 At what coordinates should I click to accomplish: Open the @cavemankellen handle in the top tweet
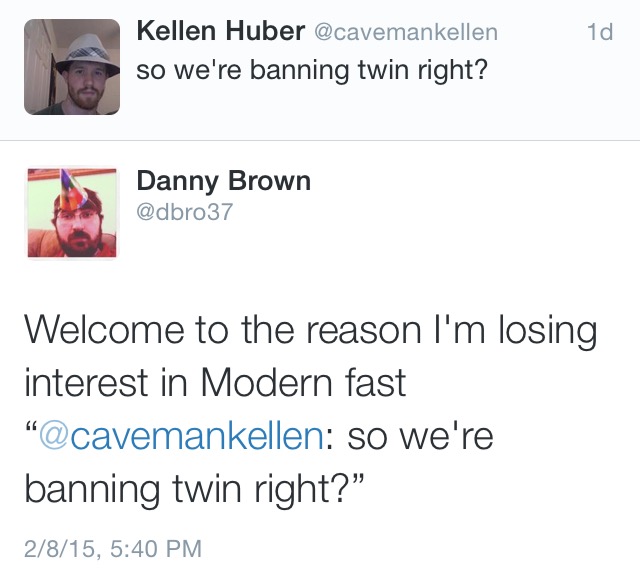405,33
